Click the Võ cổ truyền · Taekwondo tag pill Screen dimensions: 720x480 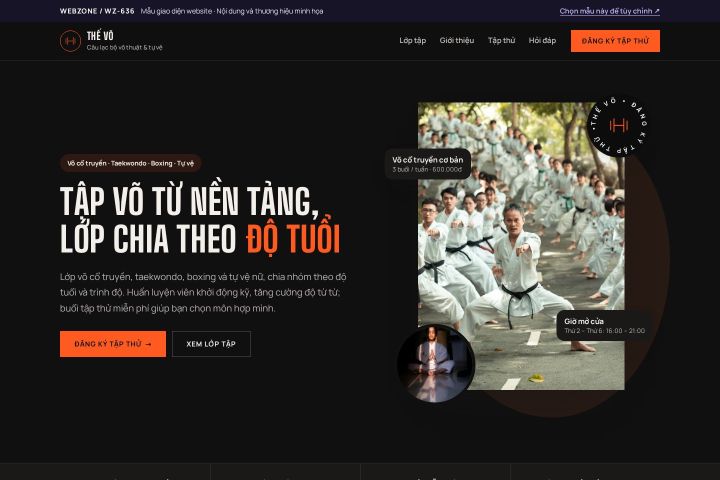coord(130,163)
